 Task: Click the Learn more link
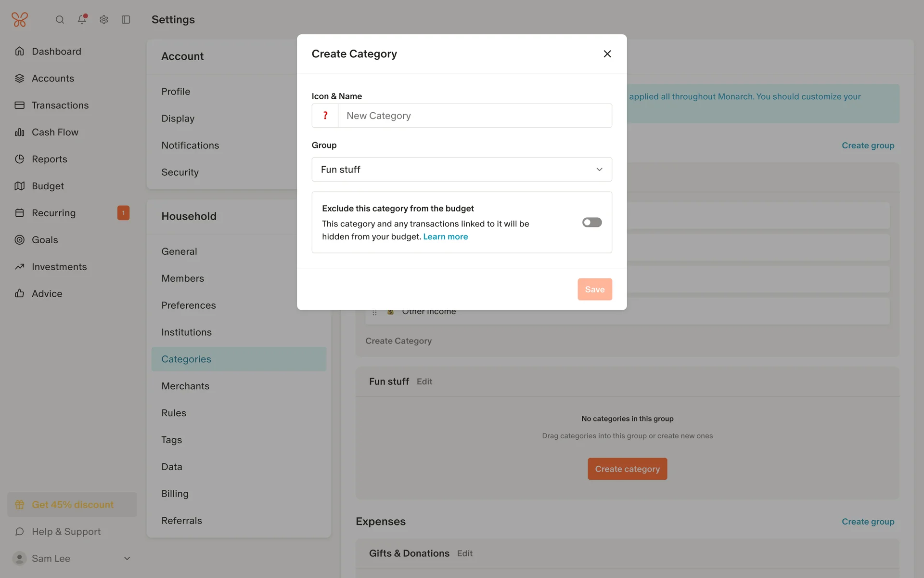pos(445,236)
